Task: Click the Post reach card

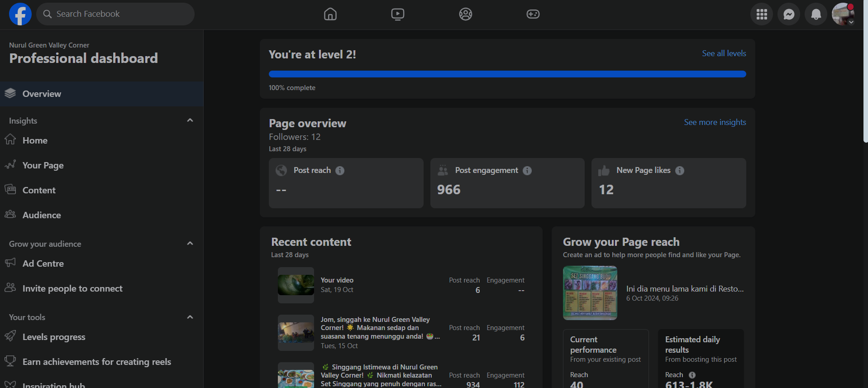Action: [346, 183]
